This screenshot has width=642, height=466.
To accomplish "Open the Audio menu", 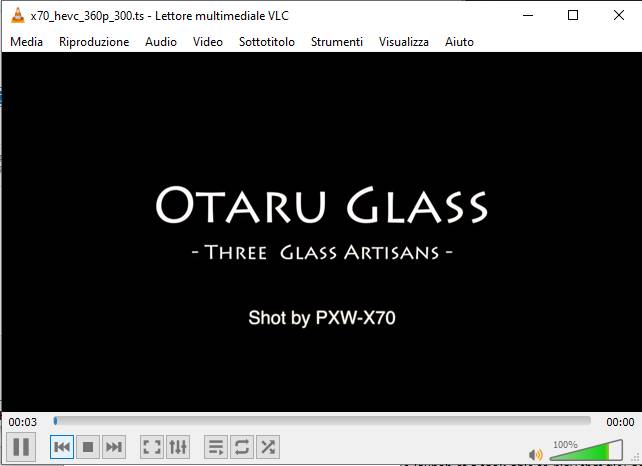I will (x=161, y=42).
